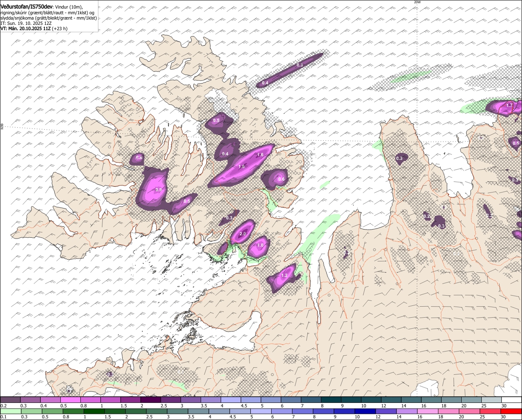Pick the dark grey-purple 0.2 snow swatch

(10, 400)
